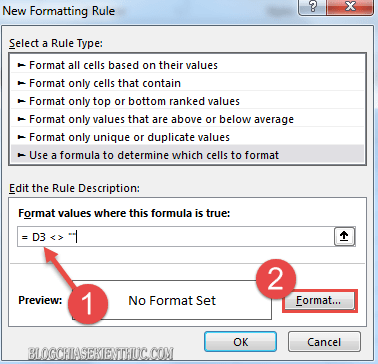Click arrow bullet before 'Format only unique or duplicate values'
Image resolution: width=378 pixels, height=364 pixels.
[x=22, y=137]
